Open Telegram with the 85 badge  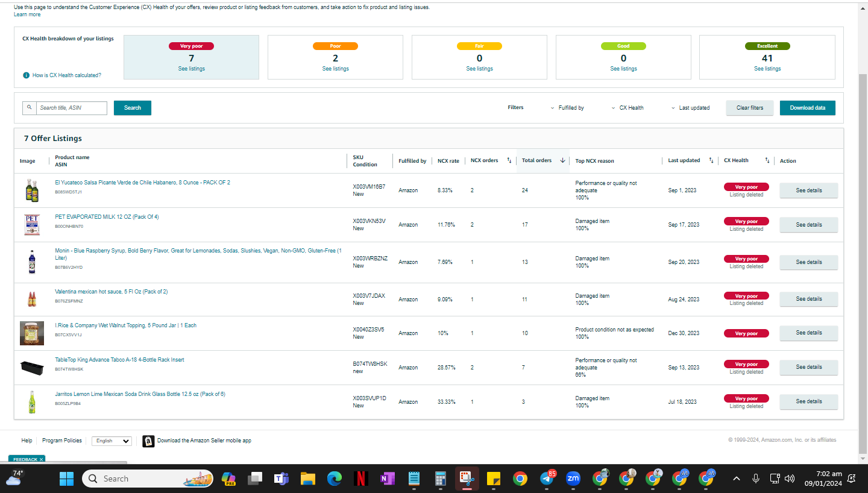point(547,479)
